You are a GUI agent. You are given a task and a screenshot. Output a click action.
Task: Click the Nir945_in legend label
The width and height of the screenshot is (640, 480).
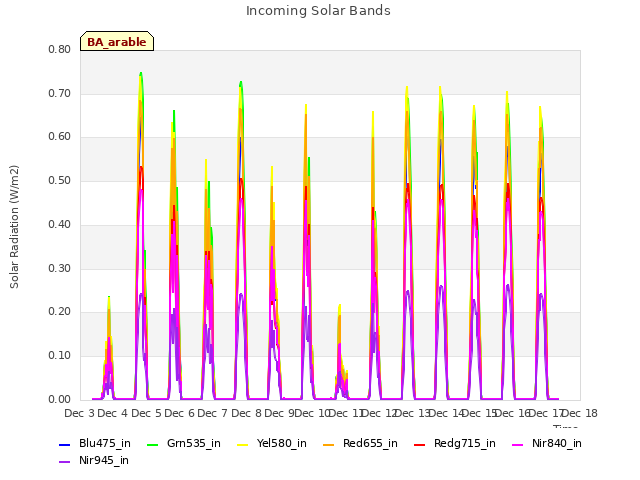coord(104,460)
